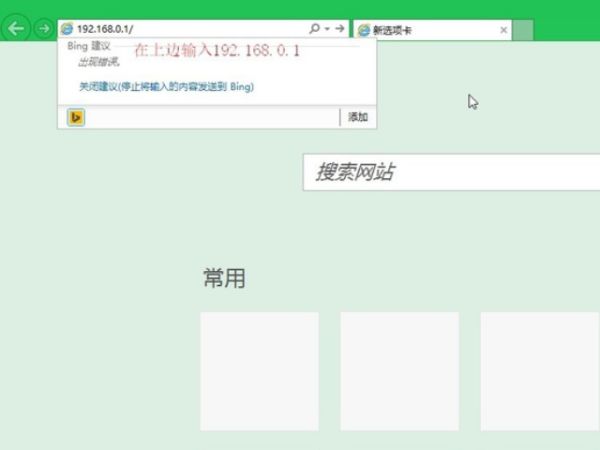Image resolution: width=600 pixels, height=450 pixels.
Task: Click the IE favicon on 新选项卡 tab
Action: point(363,30)
